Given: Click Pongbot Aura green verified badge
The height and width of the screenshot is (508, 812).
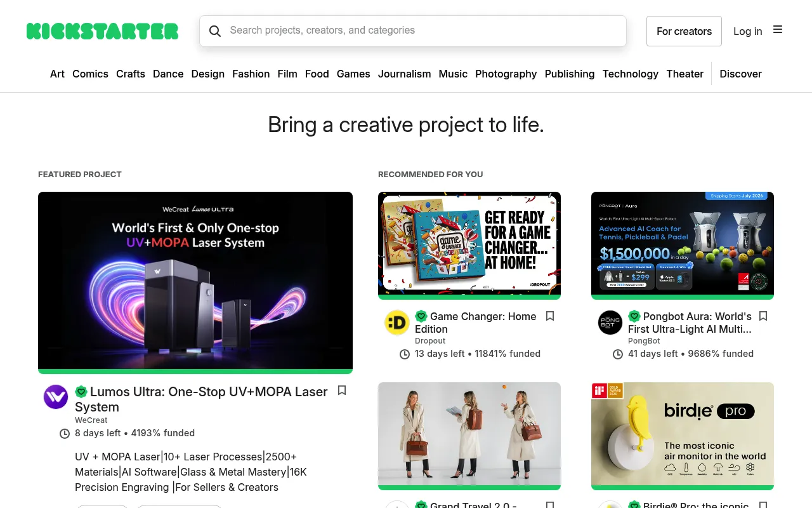Looking at the screenshot, I should pos(634,316).
